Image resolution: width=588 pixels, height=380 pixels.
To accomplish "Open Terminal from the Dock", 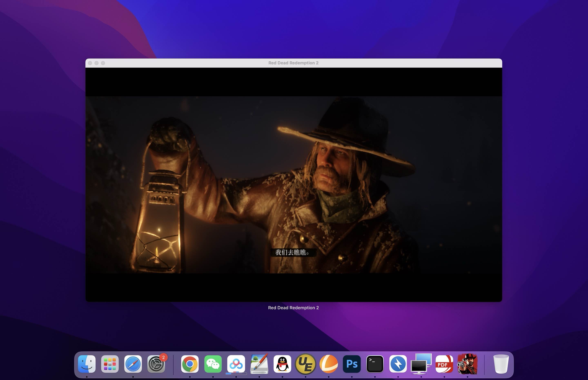I will [x=375, y=364].
